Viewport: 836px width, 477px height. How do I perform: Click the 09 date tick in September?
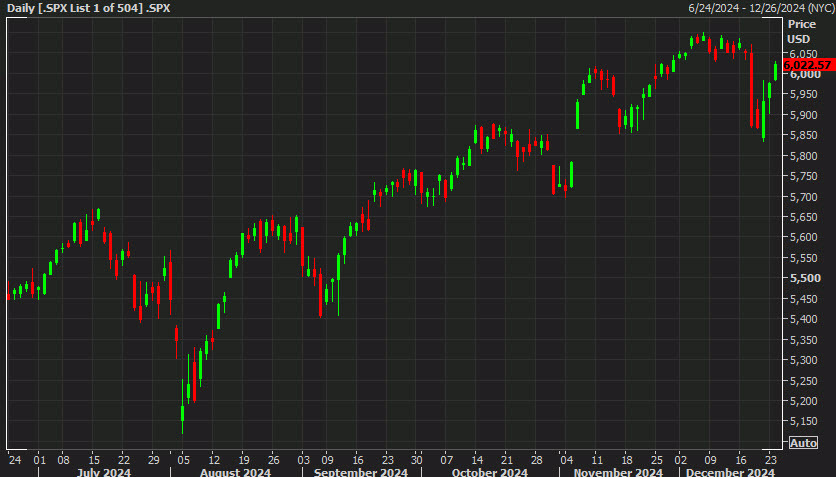327,460
